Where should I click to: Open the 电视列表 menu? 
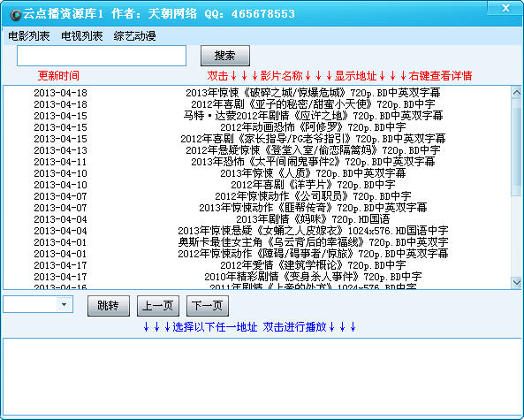click(82, 35)
